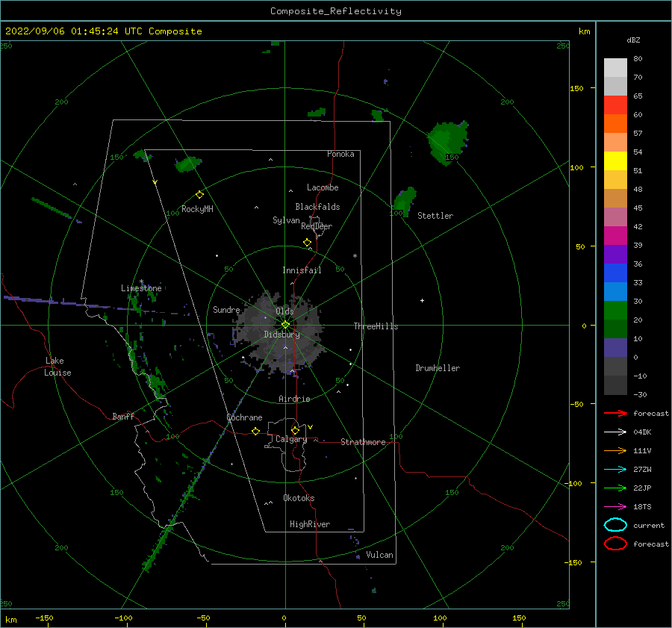This screenshot has width=672, height=628.
Task: Click the red forecast arrow legend icon
Action: point(615,413)
